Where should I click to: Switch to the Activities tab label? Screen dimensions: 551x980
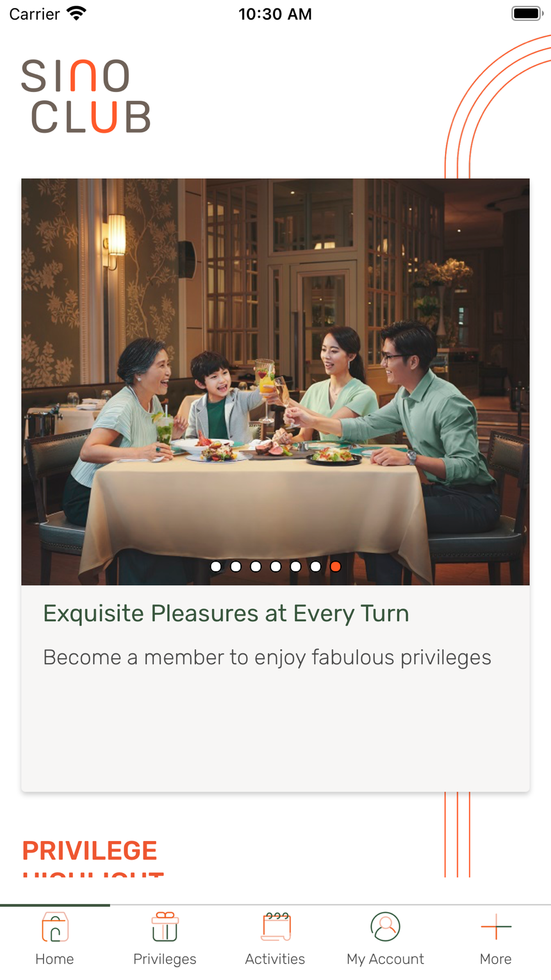pos(275,959)
